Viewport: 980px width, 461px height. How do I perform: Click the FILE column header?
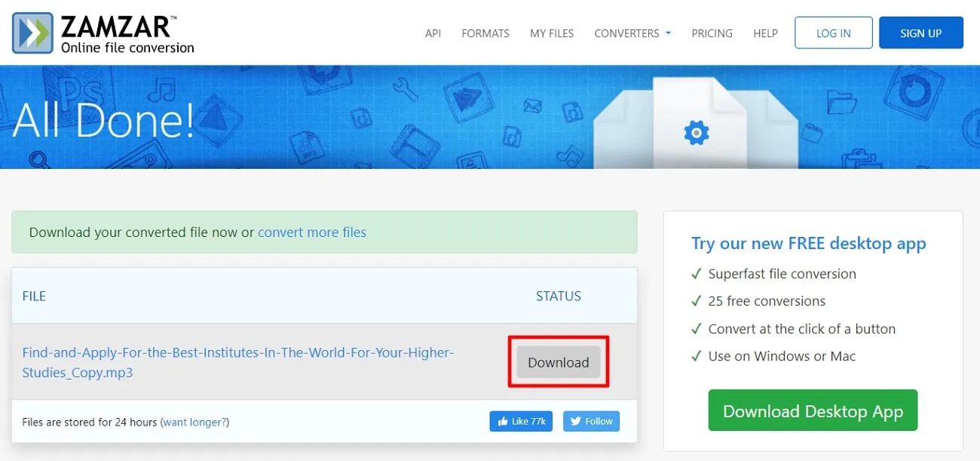(34, 296)
